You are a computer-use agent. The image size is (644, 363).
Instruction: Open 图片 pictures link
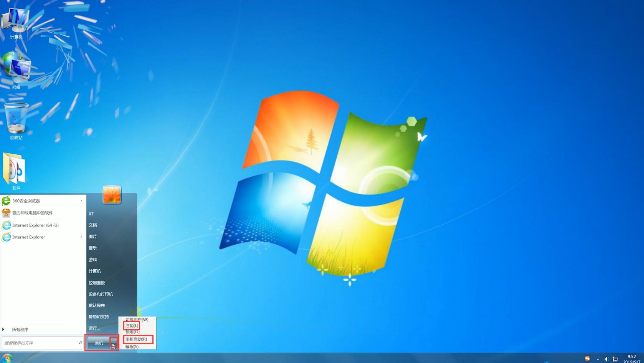[x=92, y=237]
